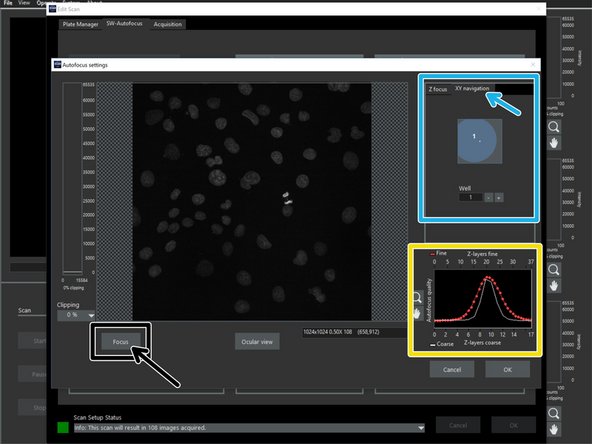Cancel the Autofocus settings dialog
592x444 pixels.
(x=452, y=369)
